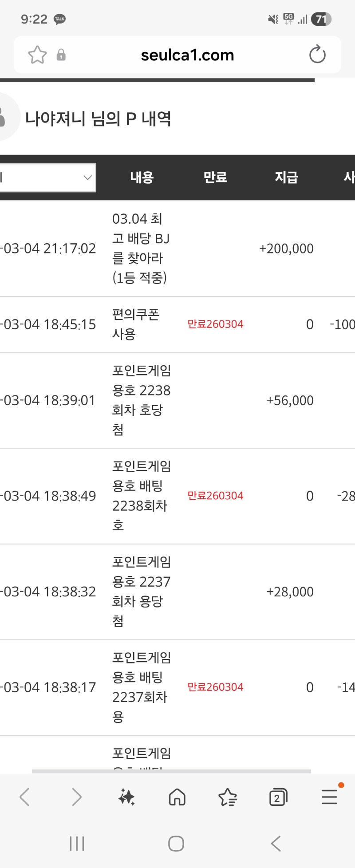Screen dimensions: 355x868
Task: Go forward with browser forward arrow
Action: tap(76, 797)
